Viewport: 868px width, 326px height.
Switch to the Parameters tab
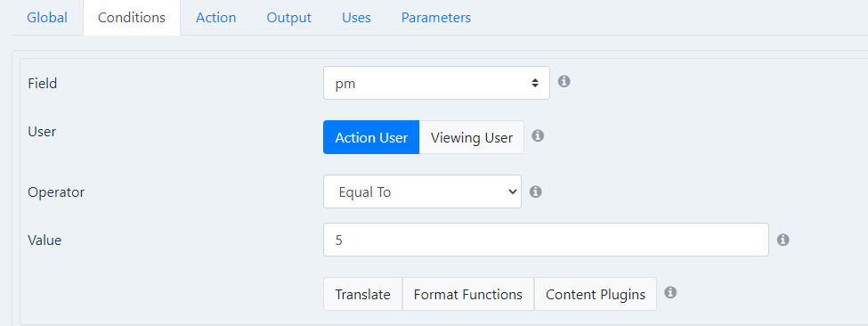[x=436, y=18]
